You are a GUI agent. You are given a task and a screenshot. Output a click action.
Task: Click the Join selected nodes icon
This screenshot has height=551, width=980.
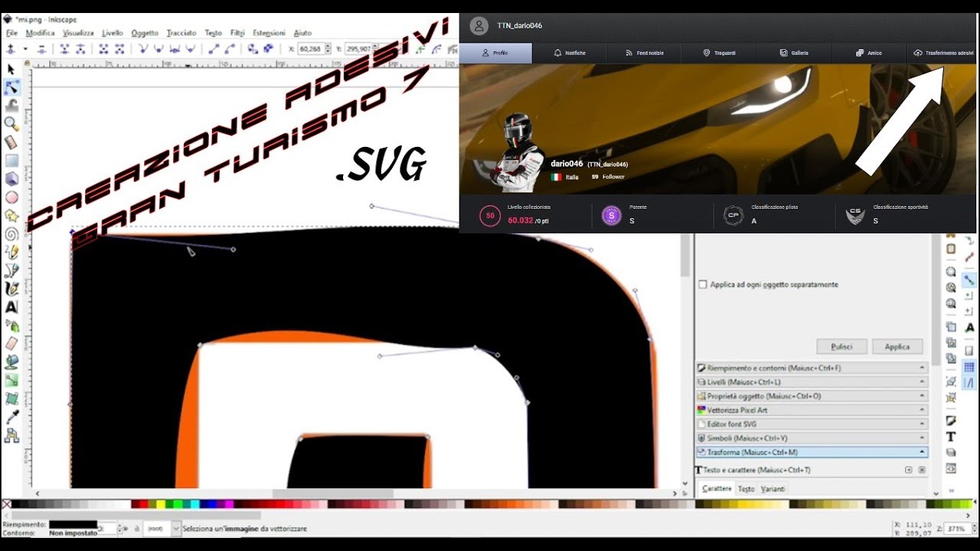point(64,48)
